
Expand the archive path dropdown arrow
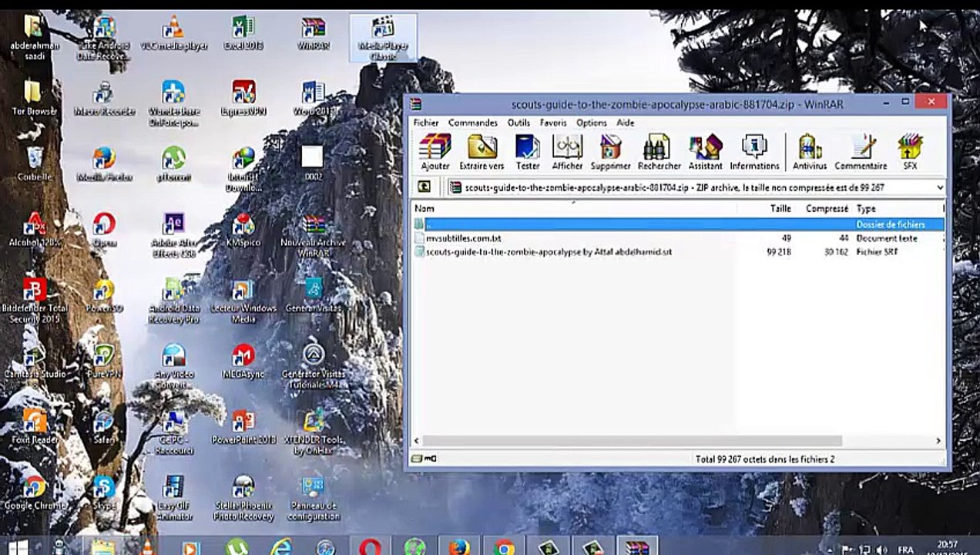point(940,187)
